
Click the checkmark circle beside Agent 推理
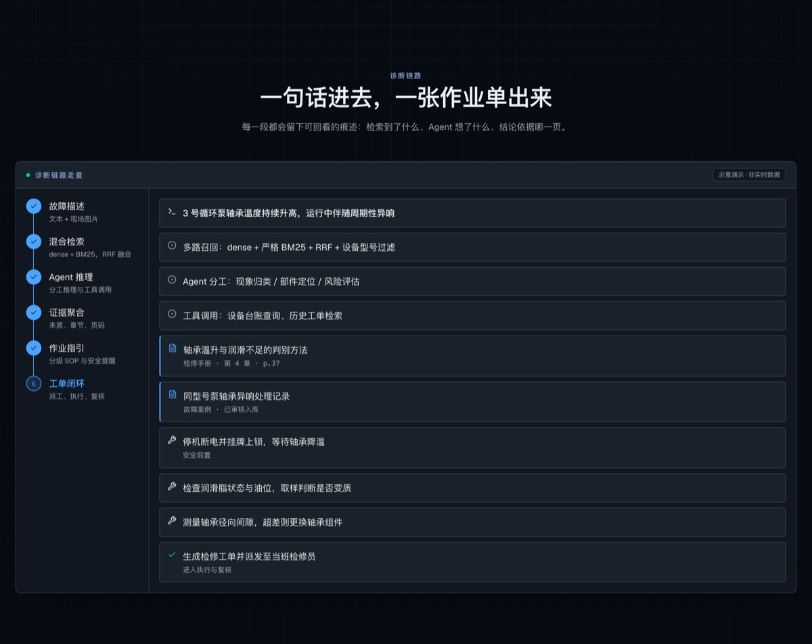34,277
